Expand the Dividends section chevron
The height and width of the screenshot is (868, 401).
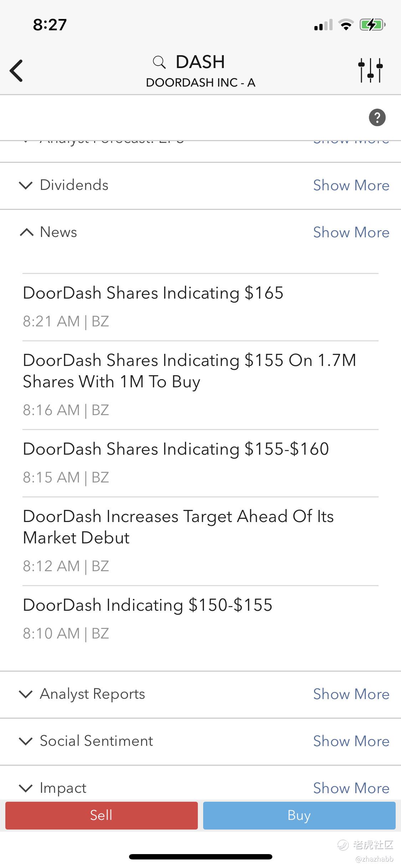coord(26,185)
